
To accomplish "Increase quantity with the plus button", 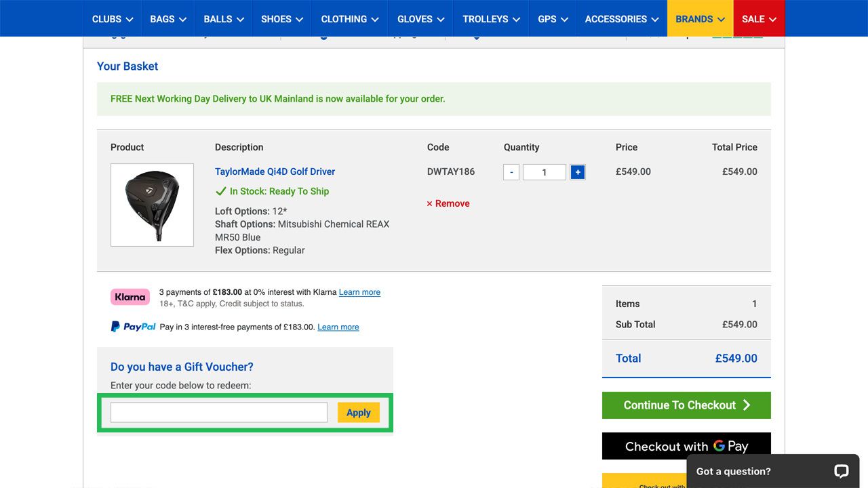I will [x=577, y=171].
